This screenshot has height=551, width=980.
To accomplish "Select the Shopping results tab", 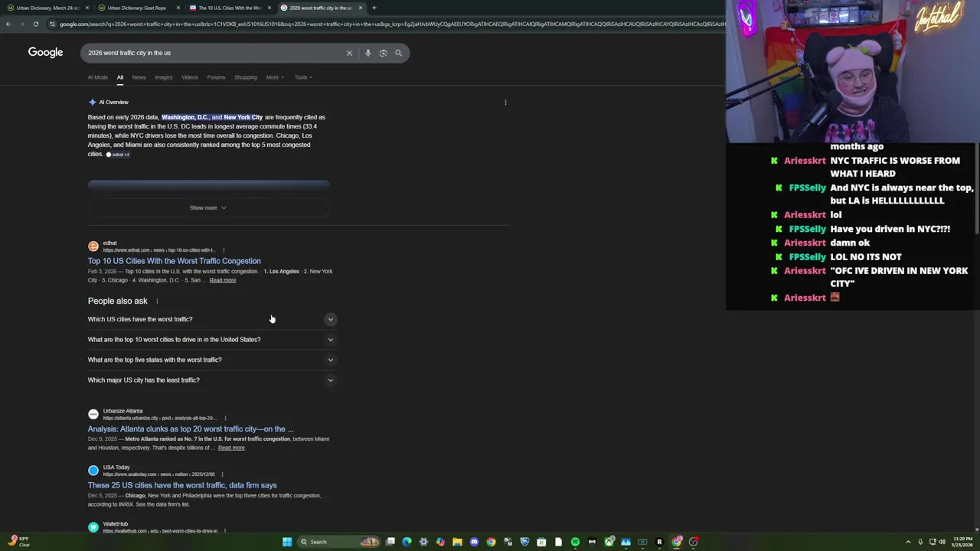I will (246, 77).
